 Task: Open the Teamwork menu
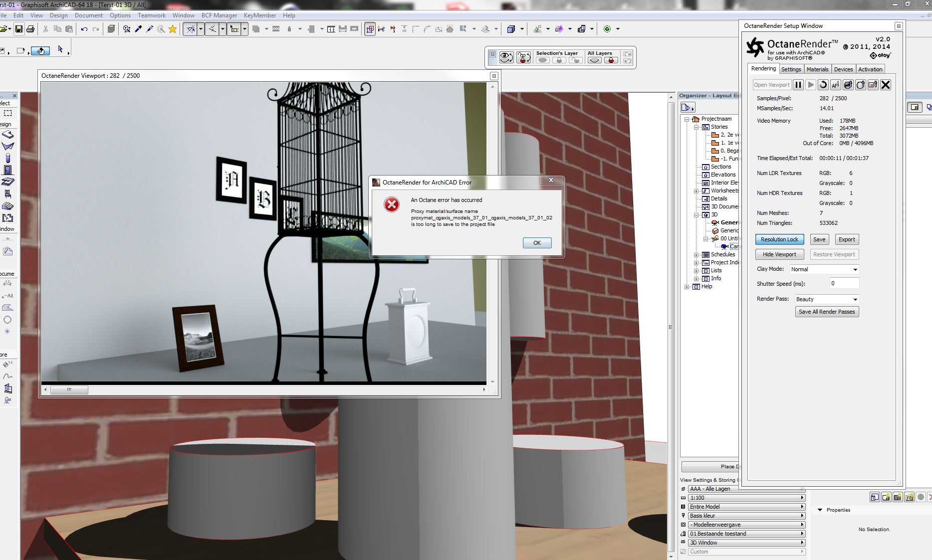point(152,15)
